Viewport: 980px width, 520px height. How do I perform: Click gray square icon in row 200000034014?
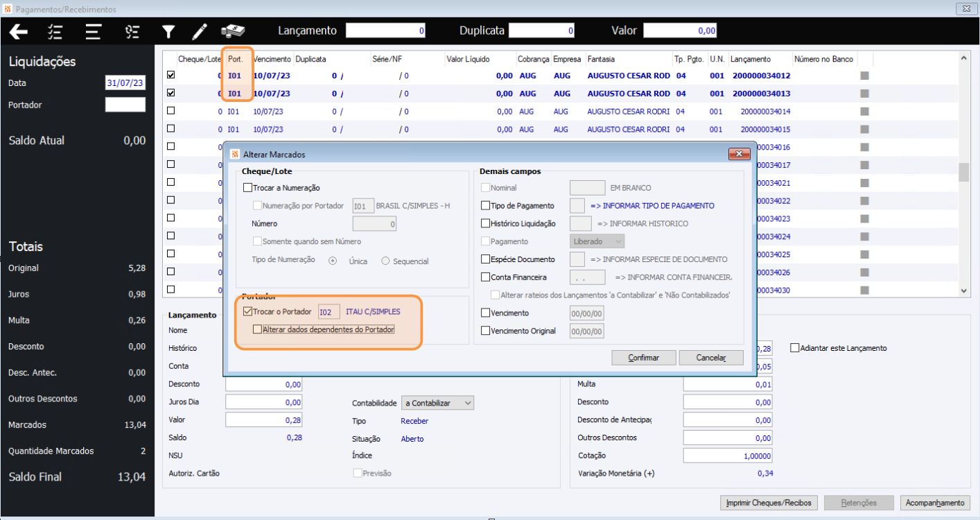pyautogui.click(x=864, y=112)
